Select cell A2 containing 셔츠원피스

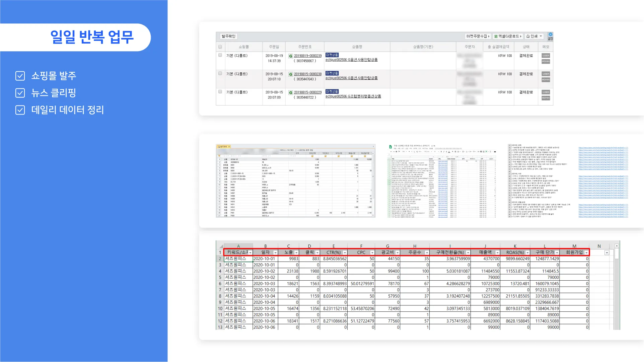[238, 259]
